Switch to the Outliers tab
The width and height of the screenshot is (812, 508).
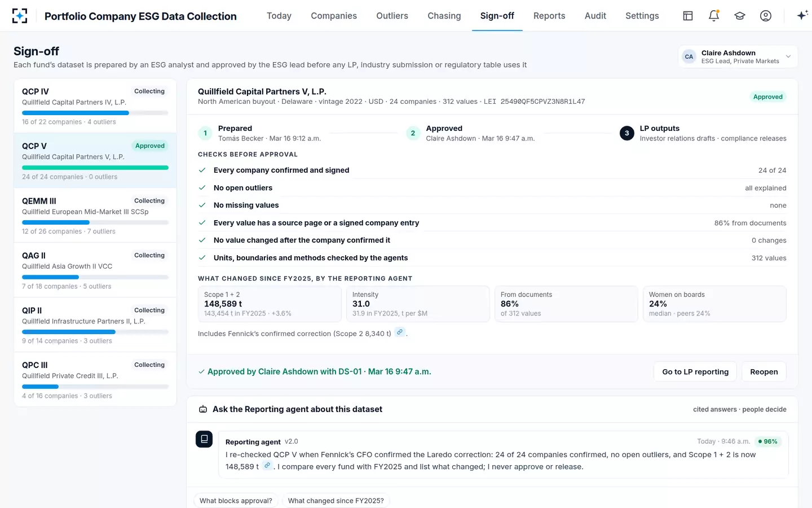pyautogui.click(x=392, y=16)
